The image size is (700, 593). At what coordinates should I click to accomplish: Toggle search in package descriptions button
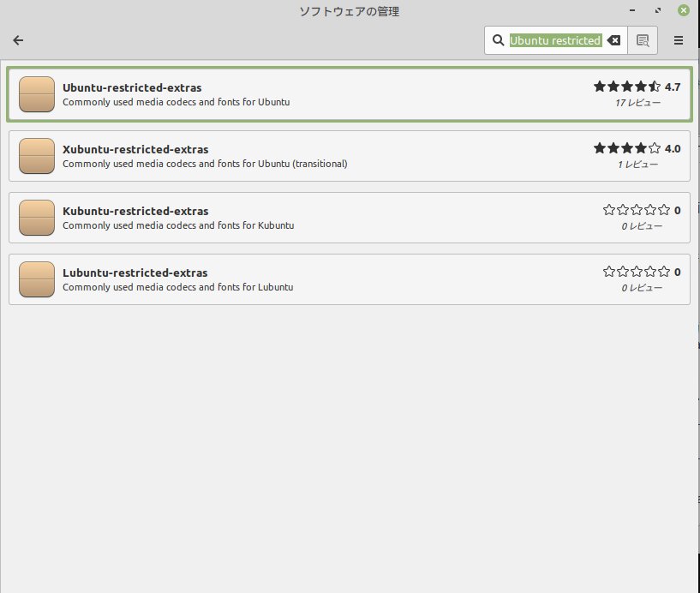pos(643,40)
